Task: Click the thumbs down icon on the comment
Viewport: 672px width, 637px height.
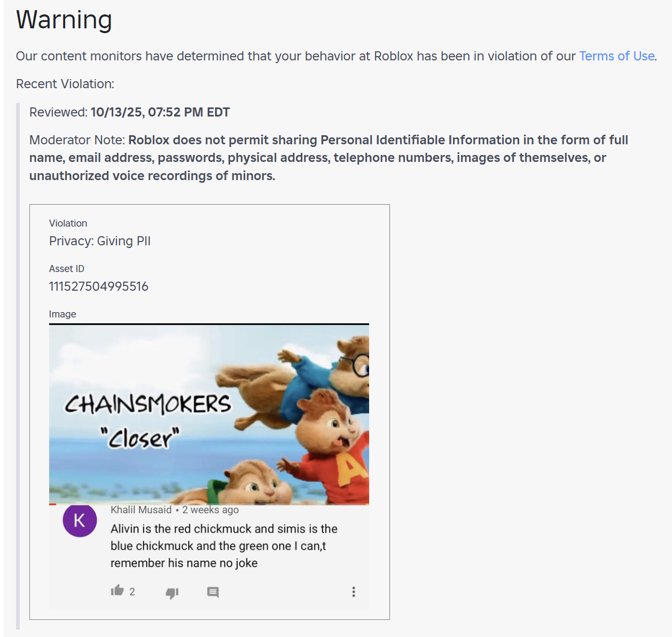Action: coord(172,593)
